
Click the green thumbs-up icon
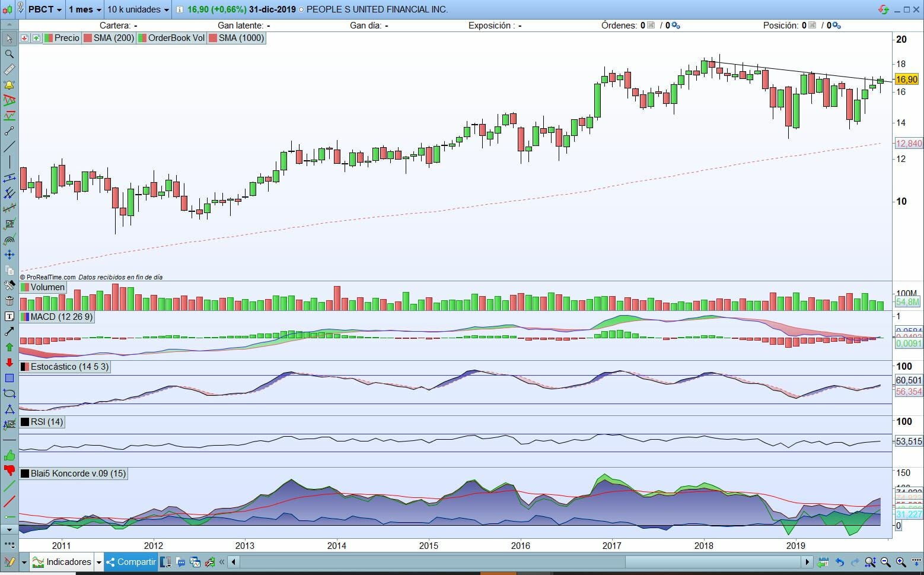point(9,456)
